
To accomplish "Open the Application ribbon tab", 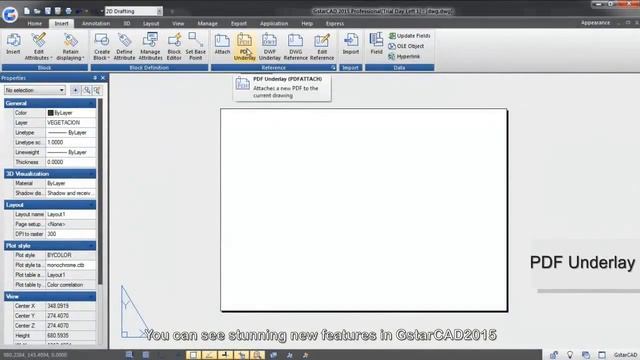I will point(274,24).
